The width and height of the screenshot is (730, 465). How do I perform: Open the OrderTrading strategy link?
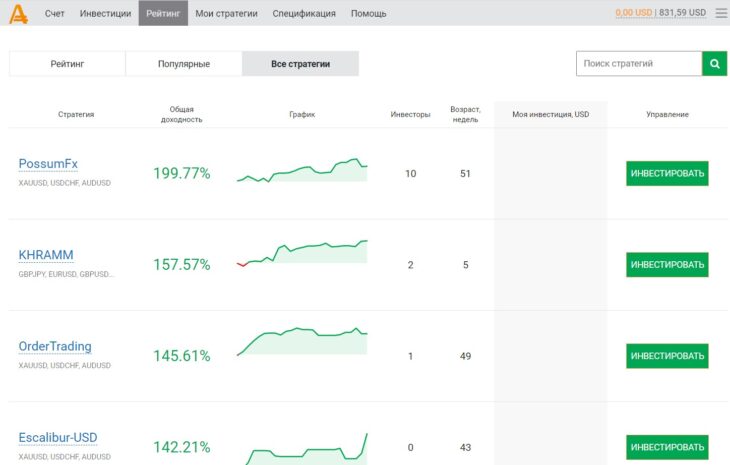55,346
